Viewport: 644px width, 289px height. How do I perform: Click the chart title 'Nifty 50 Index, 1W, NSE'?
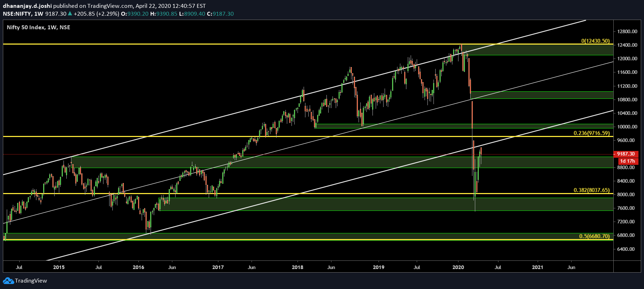[x=39, y=27]
